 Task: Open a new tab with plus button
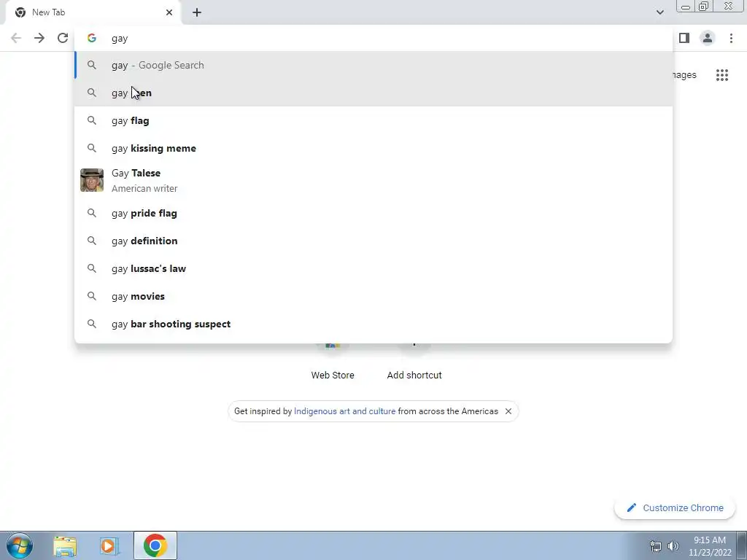(197, 12)
